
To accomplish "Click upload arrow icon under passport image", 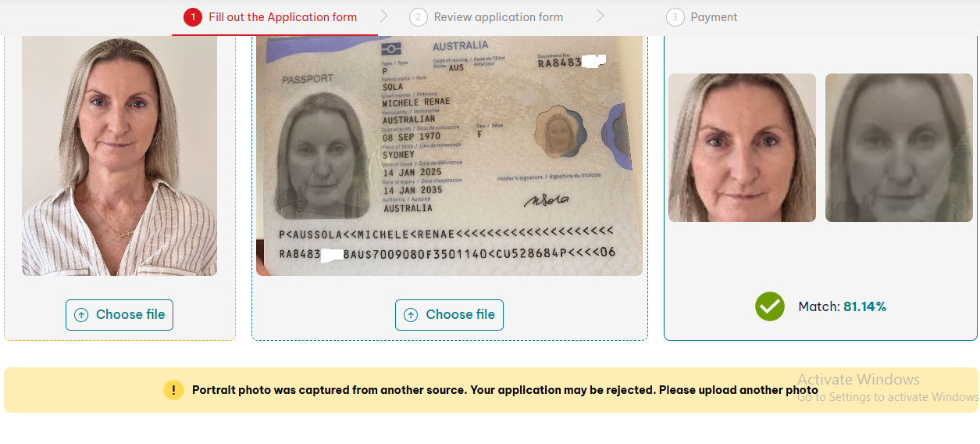I will click(411, 315).
